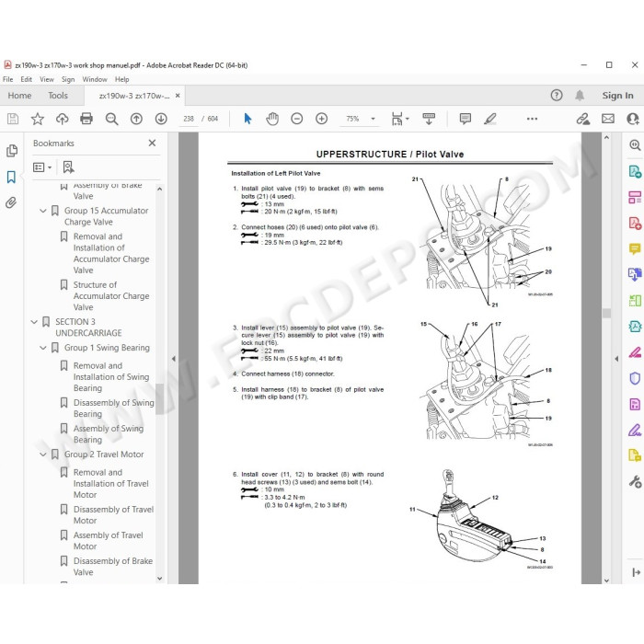Toggle the Bookmarks panel icon

click(11, 177)
